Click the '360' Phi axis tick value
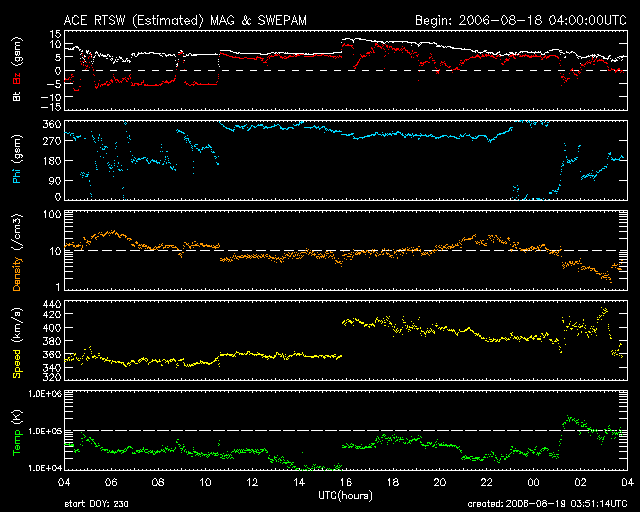 tap(52, 124)
